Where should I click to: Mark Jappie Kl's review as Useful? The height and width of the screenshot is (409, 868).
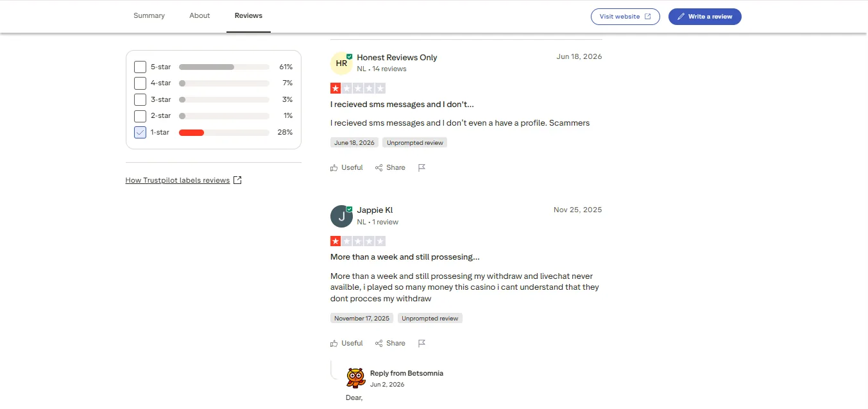[346, 343]
